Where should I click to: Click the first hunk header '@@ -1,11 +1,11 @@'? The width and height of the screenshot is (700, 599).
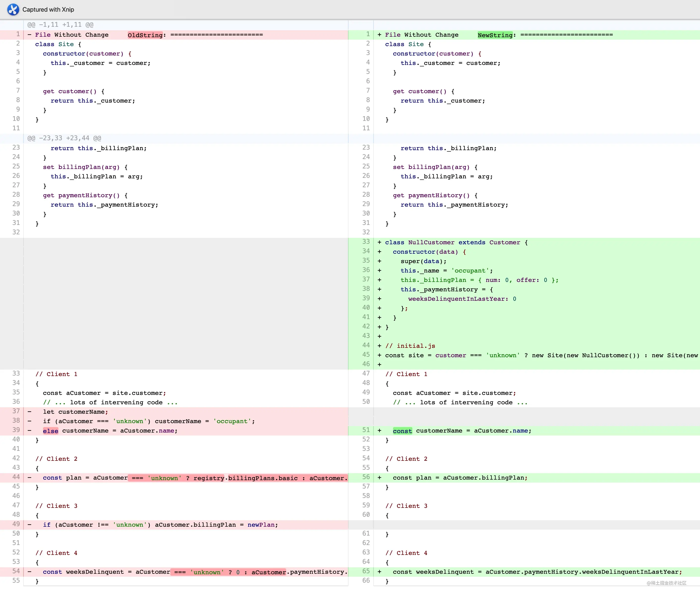point(60,25)
